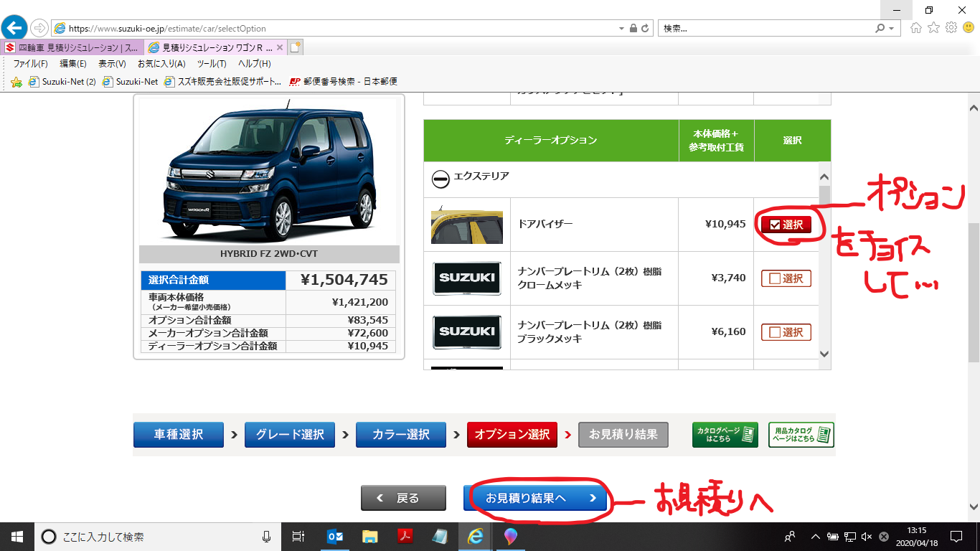Screen dimensions: 980x551
Task: Go to 車種選択 step
Action: (x=179, y=435)
